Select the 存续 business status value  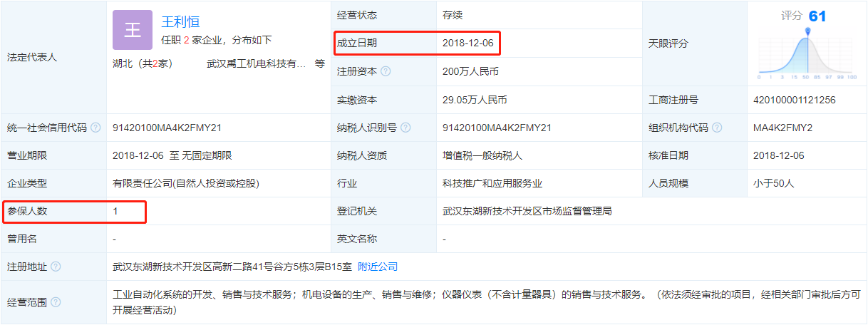[x=453, y=15]
